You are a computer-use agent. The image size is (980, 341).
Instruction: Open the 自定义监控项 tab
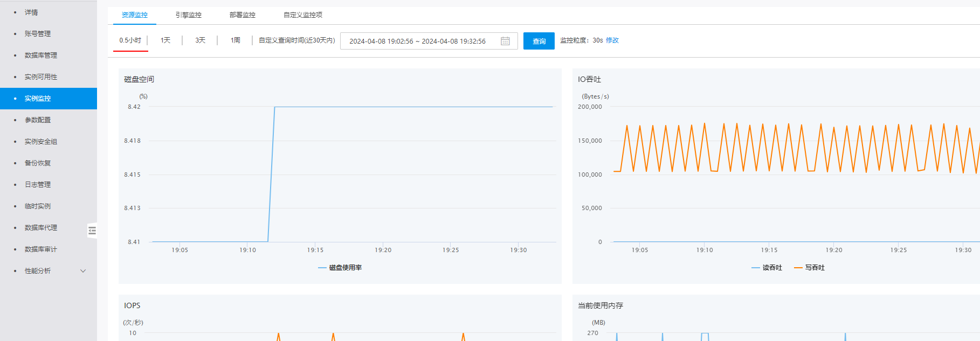point(302,15)
